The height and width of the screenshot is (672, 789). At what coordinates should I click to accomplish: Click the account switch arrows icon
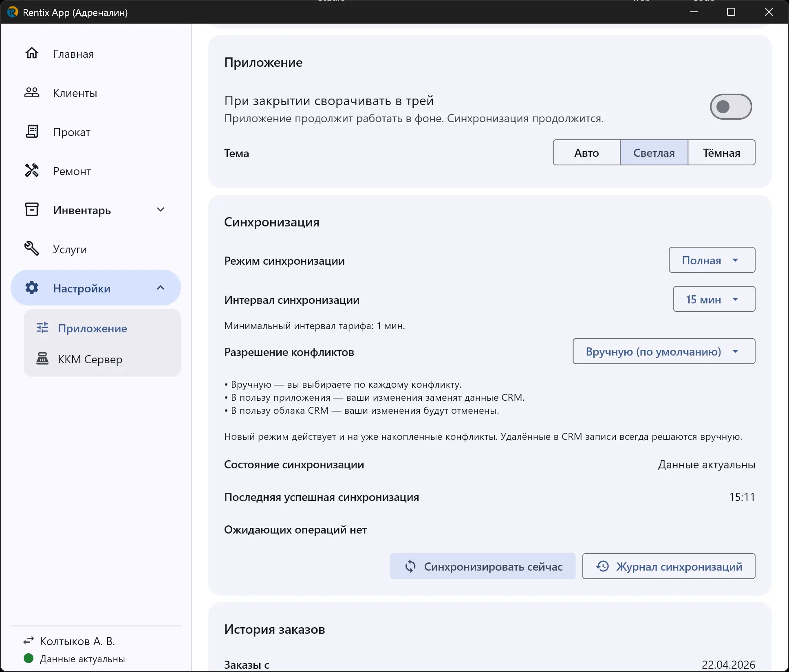pyautogui.click(x=29, y=641)
